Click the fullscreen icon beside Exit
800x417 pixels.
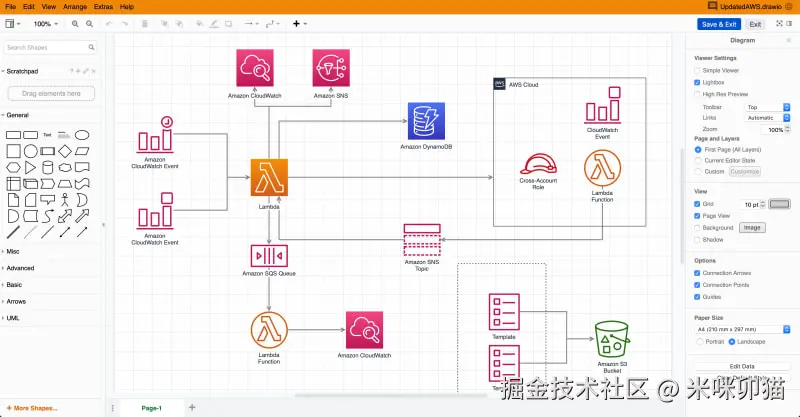tap(779, 23)
